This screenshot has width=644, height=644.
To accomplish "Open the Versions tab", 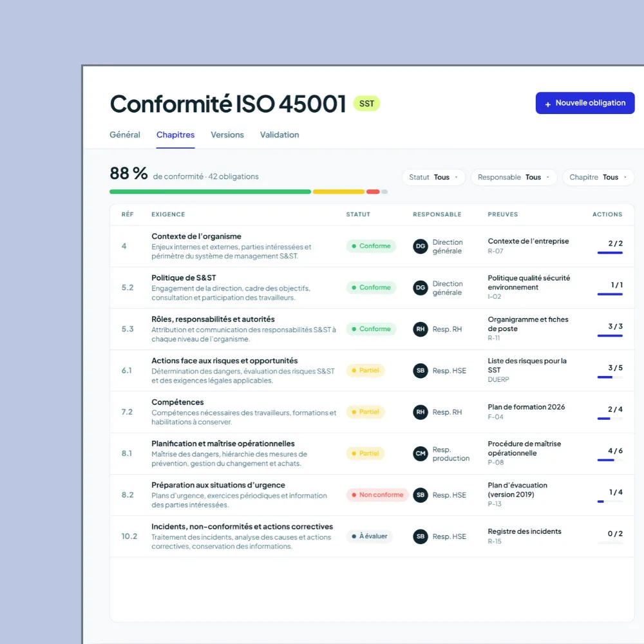I will tap(227, 135).
